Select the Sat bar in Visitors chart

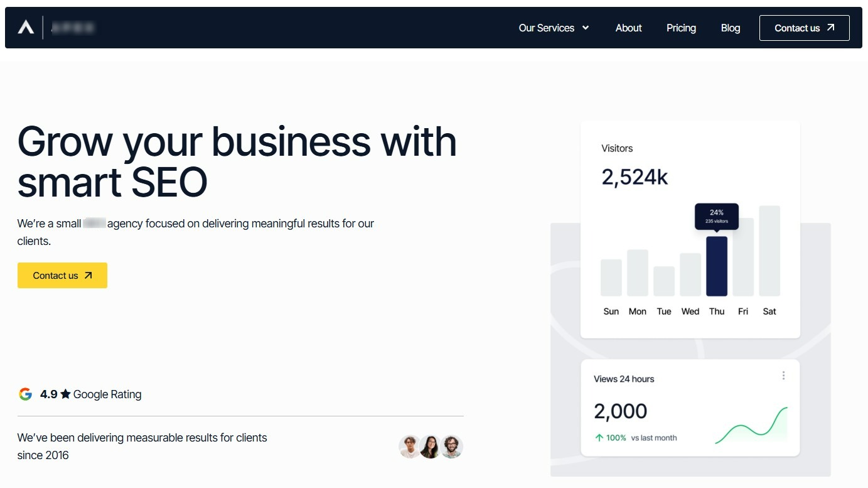pyautogui.click(x=769, y=251)
